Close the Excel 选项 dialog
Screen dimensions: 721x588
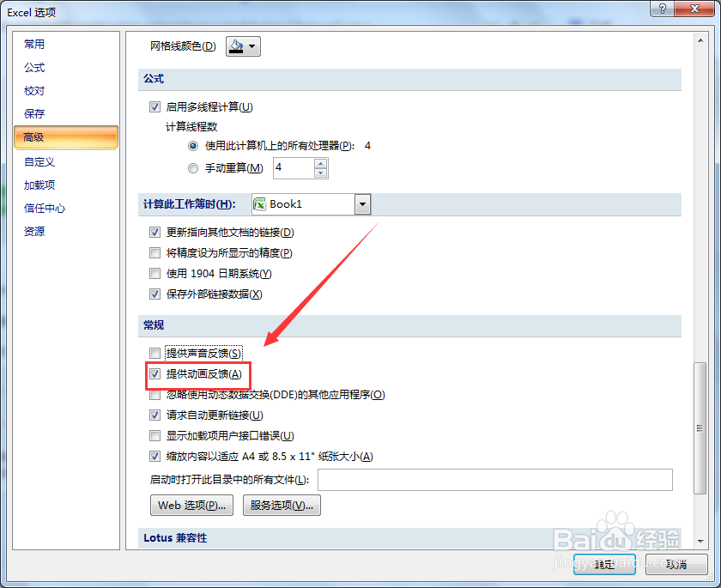coord(694,9)
